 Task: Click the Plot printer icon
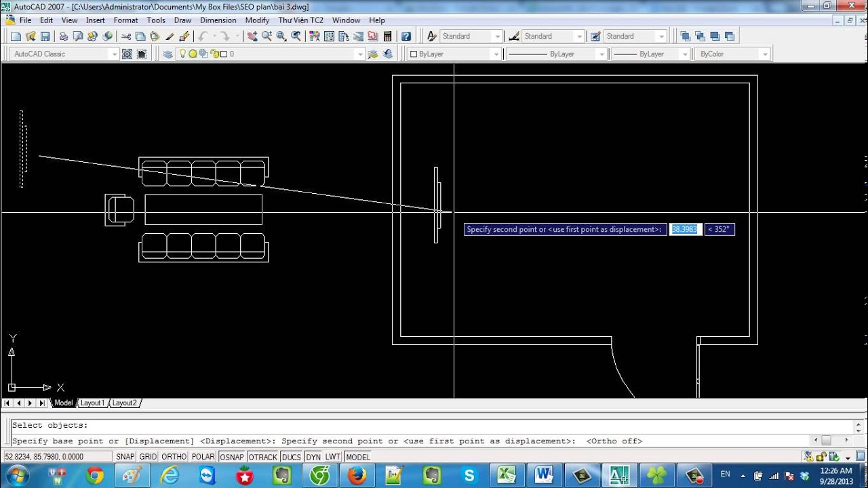[x=63, y=36]
